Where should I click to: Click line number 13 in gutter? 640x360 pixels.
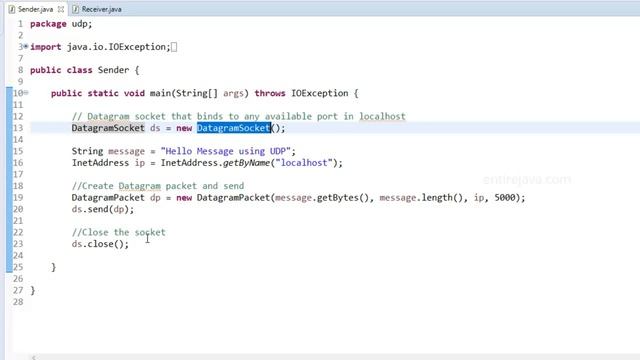pyautogui.click(x=18, y=128)
